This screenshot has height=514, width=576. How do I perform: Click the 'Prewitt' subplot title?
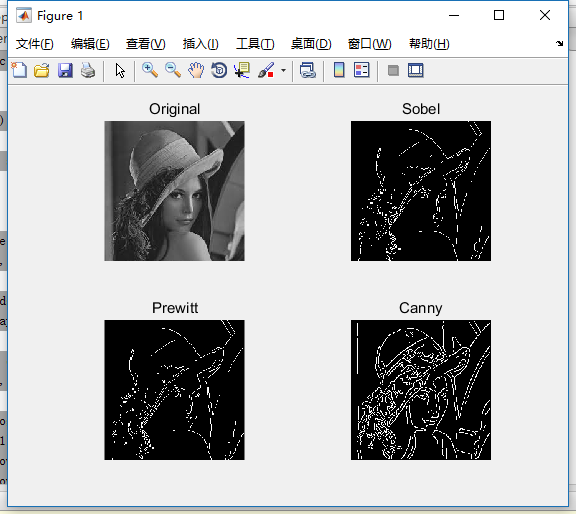175,308
